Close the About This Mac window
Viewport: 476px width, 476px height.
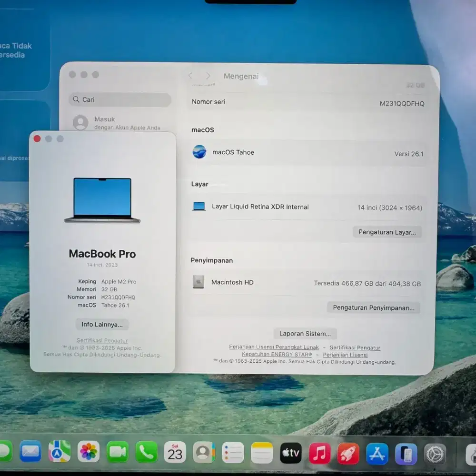point(37,139)
